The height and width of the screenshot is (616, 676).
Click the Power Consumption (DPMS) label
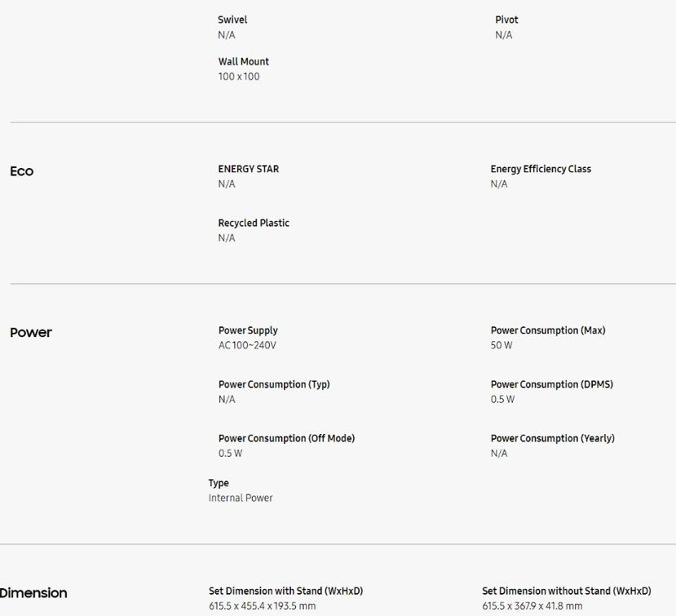[551, 384]
